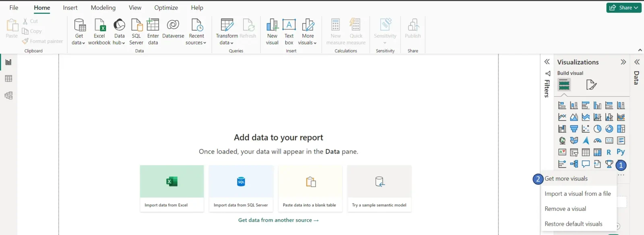Select the Line chart visual

[562, 117]
